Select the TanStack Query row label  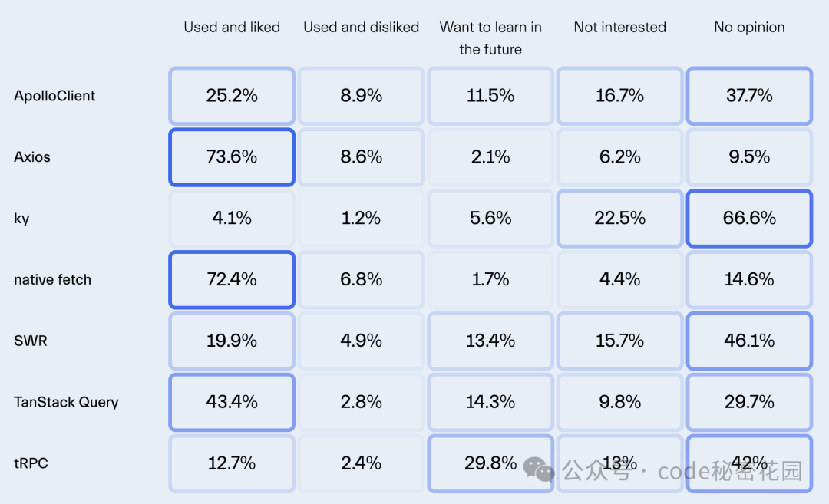(66, 402)
